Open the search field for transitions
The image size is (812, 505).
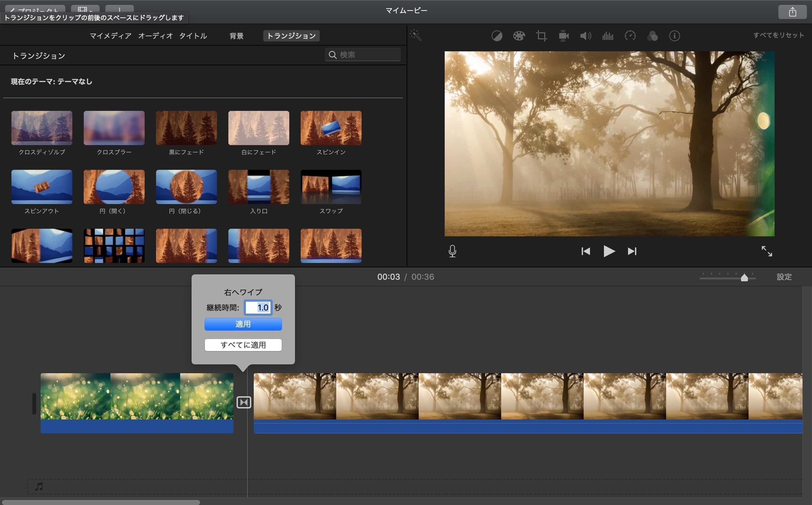pyautogui.click(x=363, y=54)
